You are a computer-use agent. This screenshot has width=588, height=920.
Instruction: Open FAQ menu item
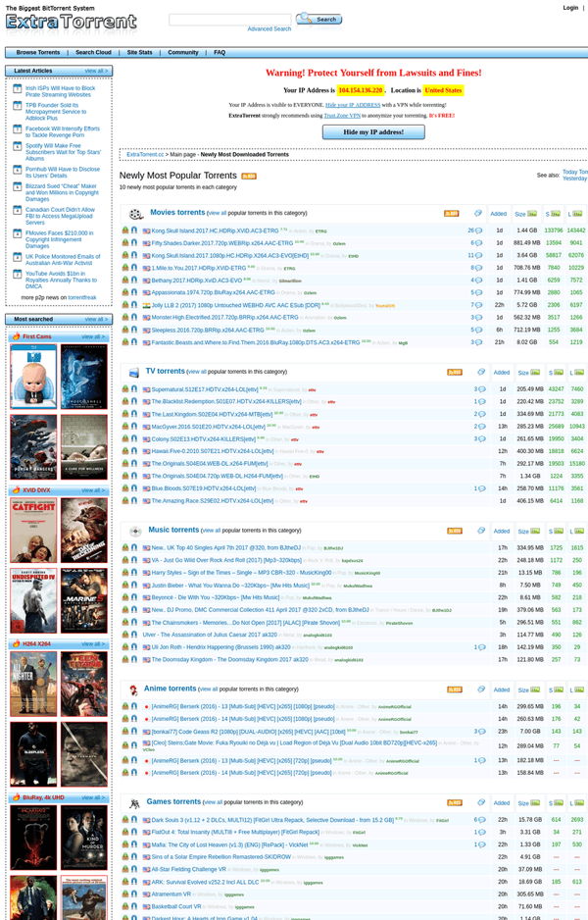(x=220, y=52)
